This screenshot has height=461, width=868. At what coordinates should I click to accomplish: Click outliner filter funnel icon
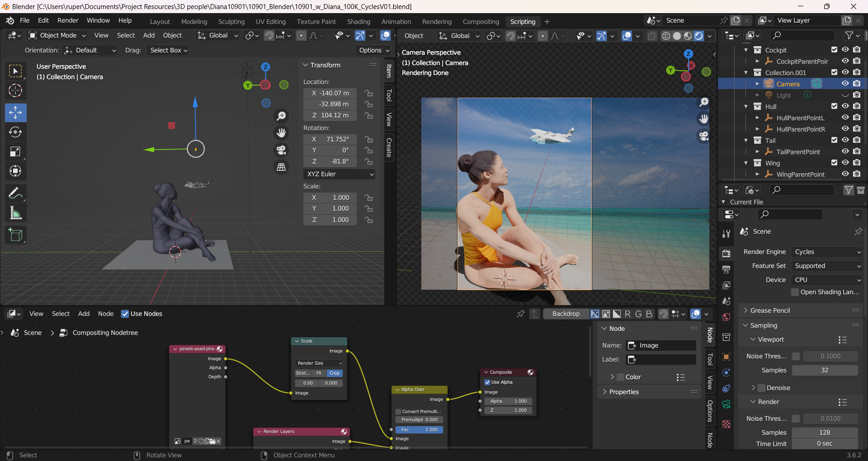849,35
